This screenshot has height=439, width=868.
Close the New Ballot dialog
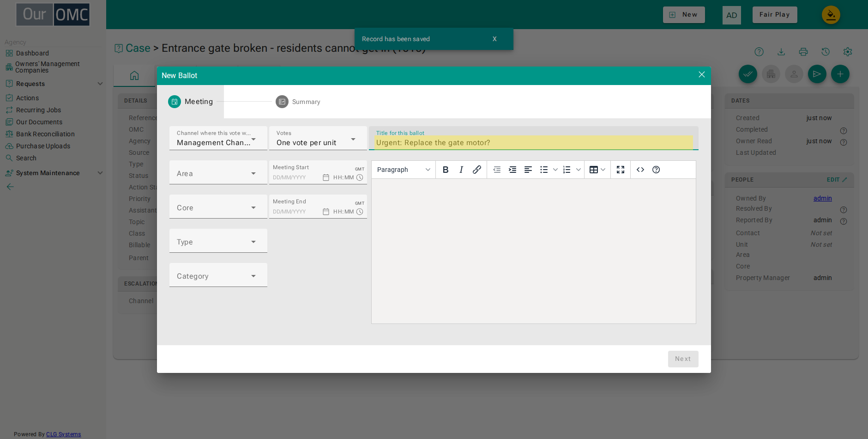702,74
